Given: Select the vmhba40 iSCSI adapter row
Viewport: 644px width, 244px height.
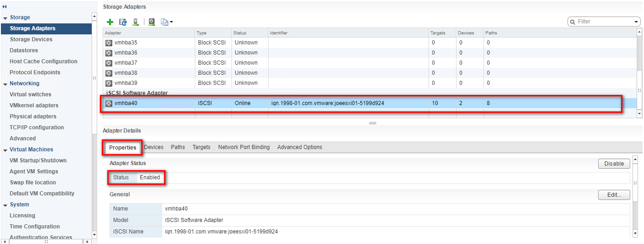Looking at the screenshot, I should tap(369, 103).
